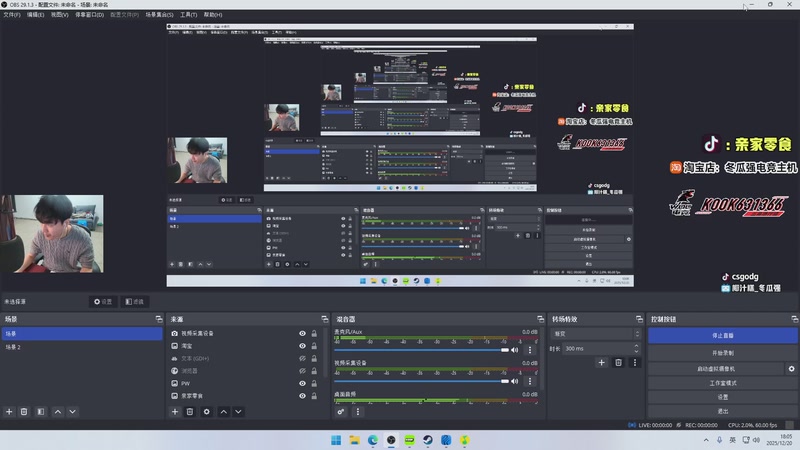Remove transition with trash icon in 转场特效

618,363
